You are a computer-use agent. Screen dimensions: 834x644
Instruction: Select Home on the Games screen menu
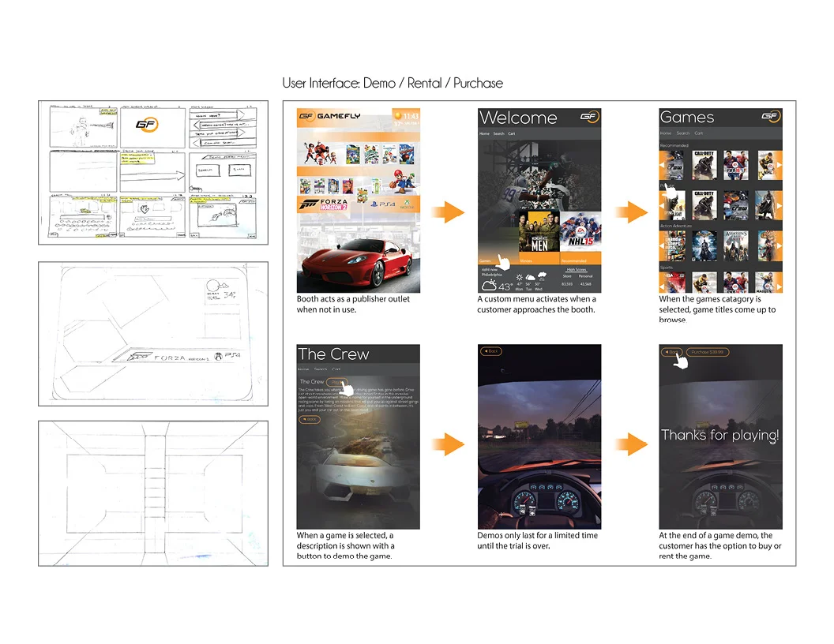tap(666, 133)
